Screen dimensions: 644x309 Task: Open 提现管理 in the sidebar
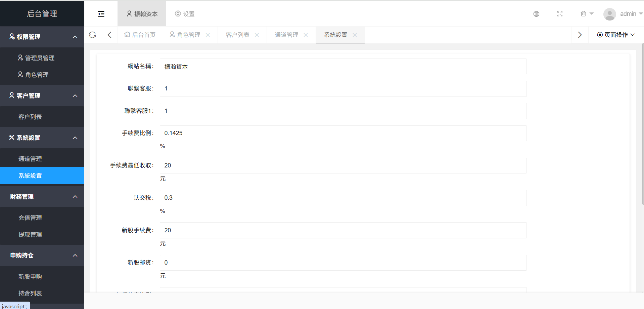[42, 234]
